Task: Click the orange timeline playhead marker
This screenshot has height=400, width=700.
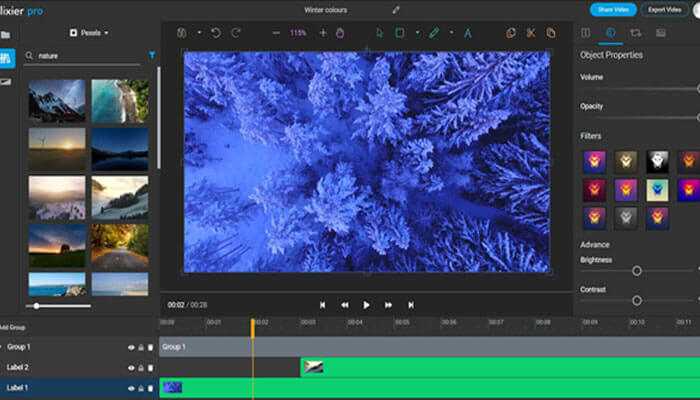Action: (x=253, y=329)
